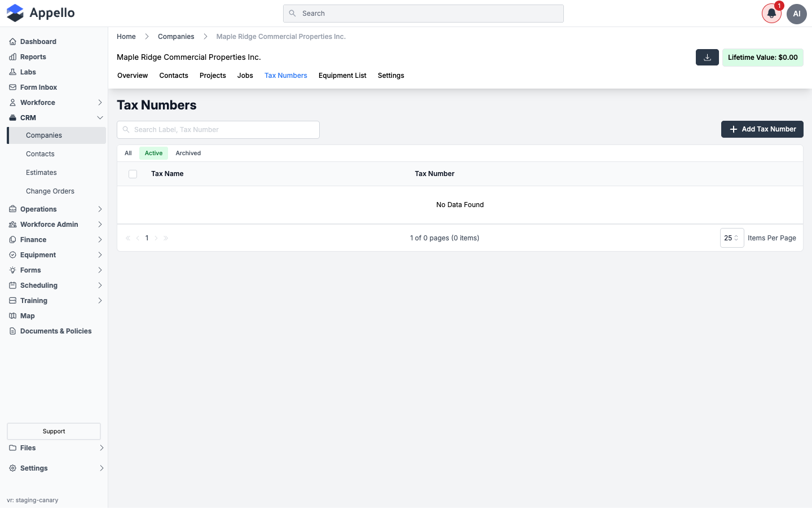812x518 pixels.
Task: Click the Add Tax Number button
Action: (x=762, y=129)
